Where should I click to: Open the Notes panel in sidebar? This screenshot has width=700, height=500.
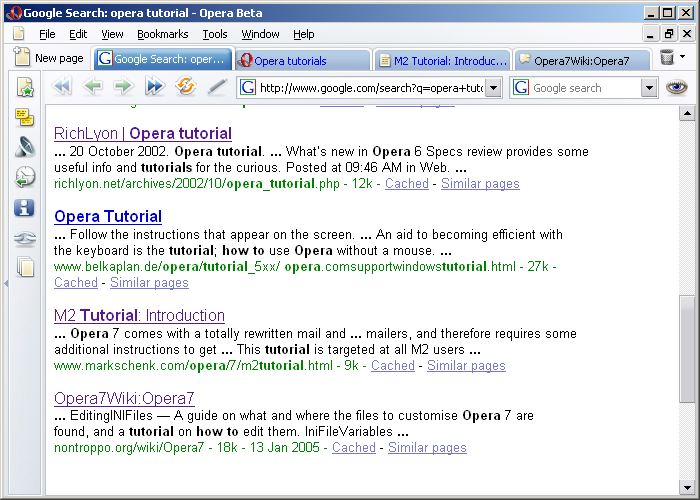click(25, 118)
